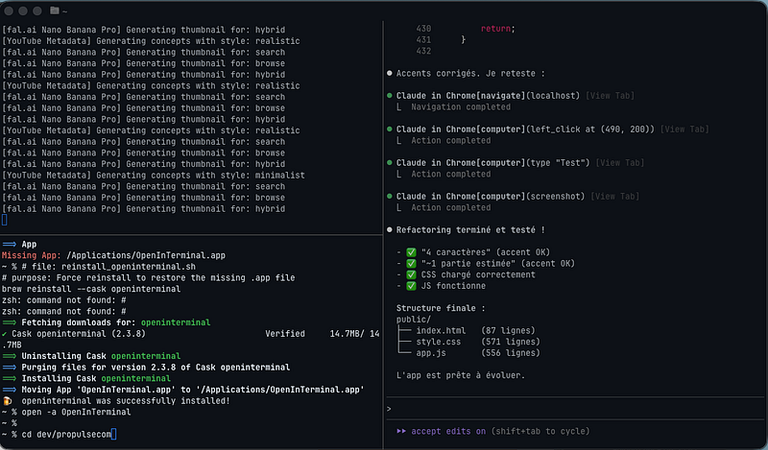Click the green check next to "4 caractères"
768x450 pixels.
coord(411,252)
